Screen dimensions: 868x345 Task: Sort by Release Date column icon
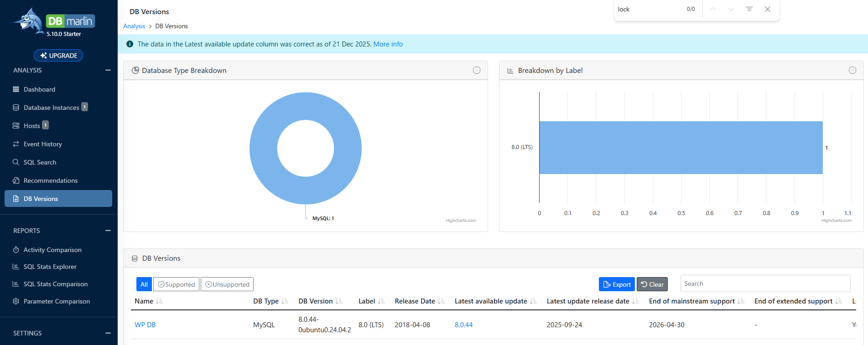[441, 301]
